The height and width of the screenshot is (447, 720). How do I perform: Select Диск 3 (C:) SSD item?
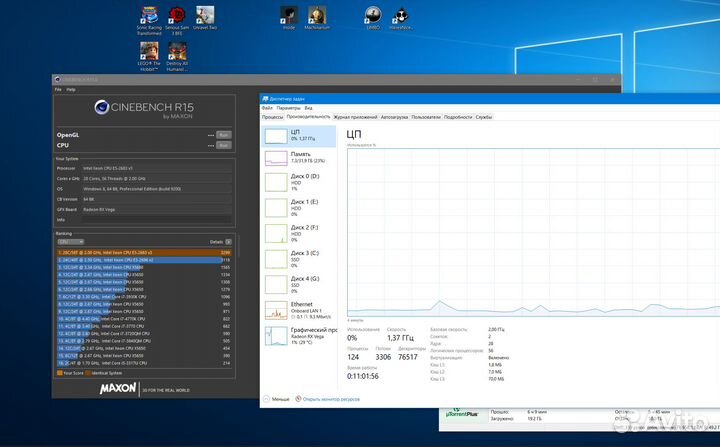299,259
